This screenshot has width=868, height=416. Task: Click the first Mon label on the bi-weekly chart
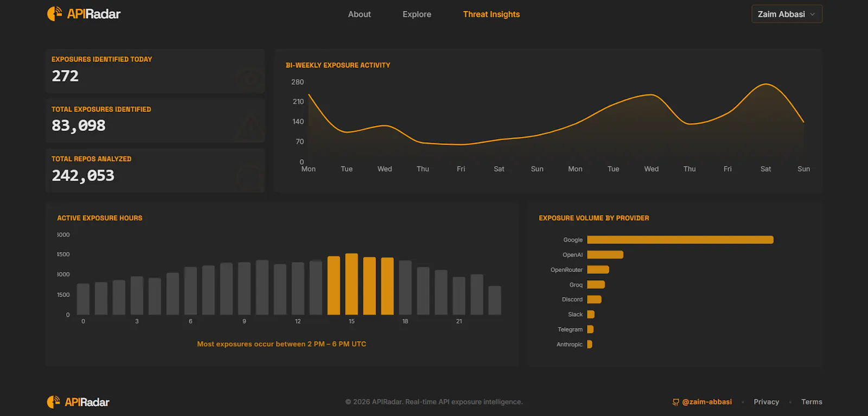[308, 169]
